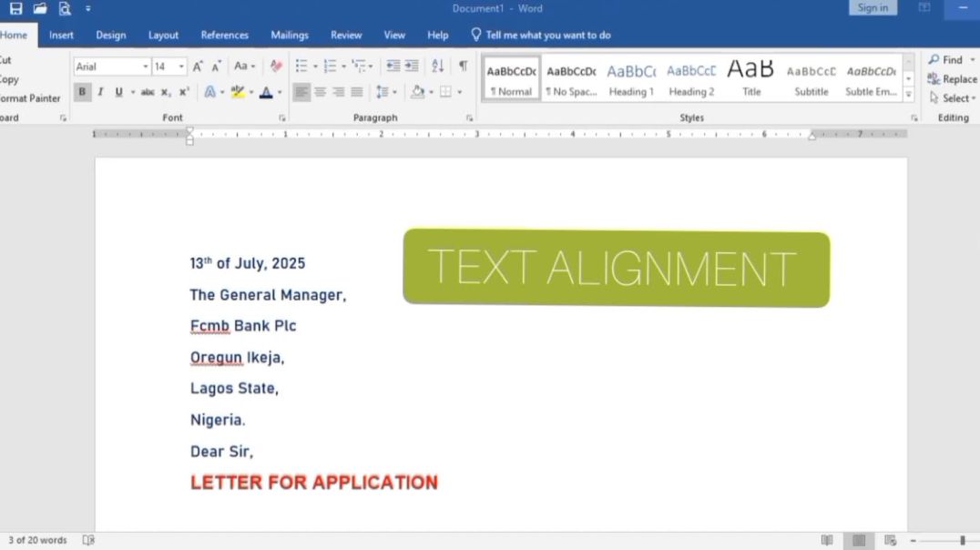Screen dimensions: 980x550
Task: Open the References ribbon tab
Action: [x=224, y=35]
